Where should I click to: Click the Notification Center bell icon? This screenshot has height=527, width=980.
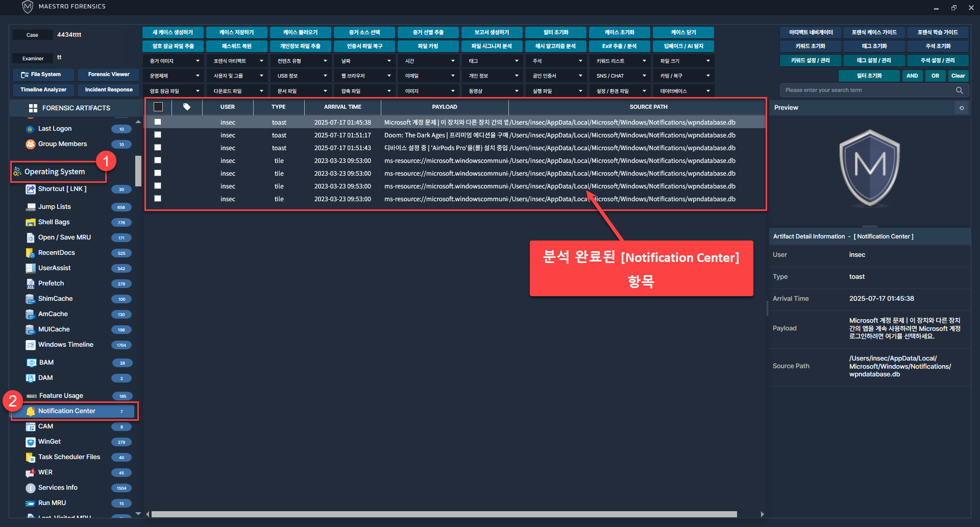31,411
